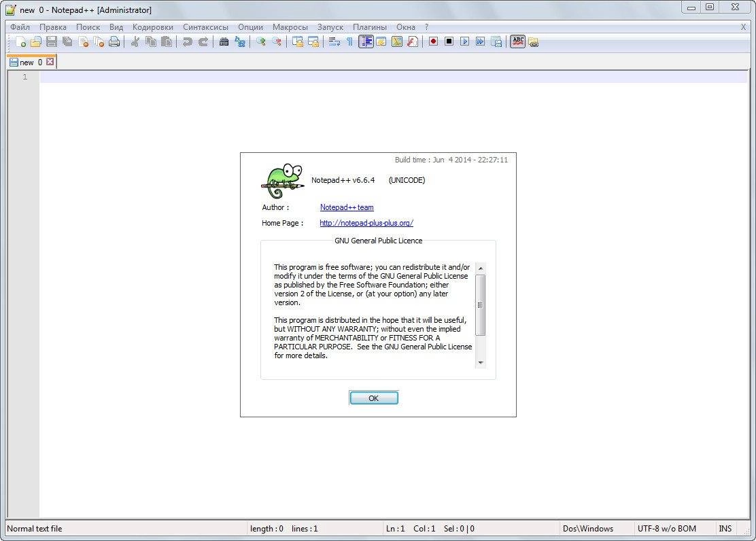
Task: Stop macro recording with square icon
Action: coord(449,41)
